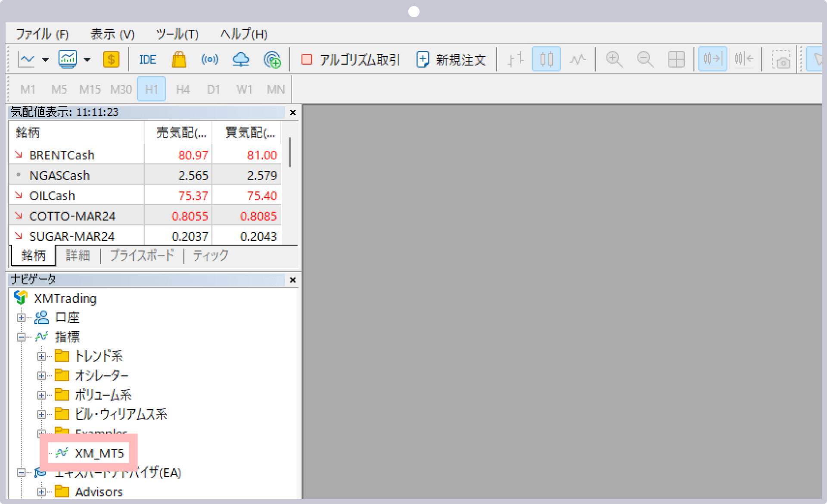Click the BRENTCash bid price 80.97
The width and height of the screenshot is (827, 504).
pos(193,155)
